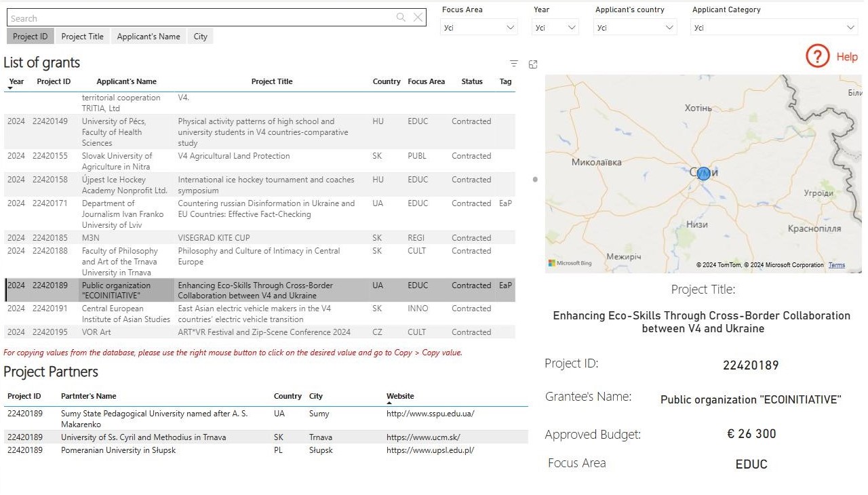
Task: Click the blue location marker on Sumy
Action: point(704,173)
